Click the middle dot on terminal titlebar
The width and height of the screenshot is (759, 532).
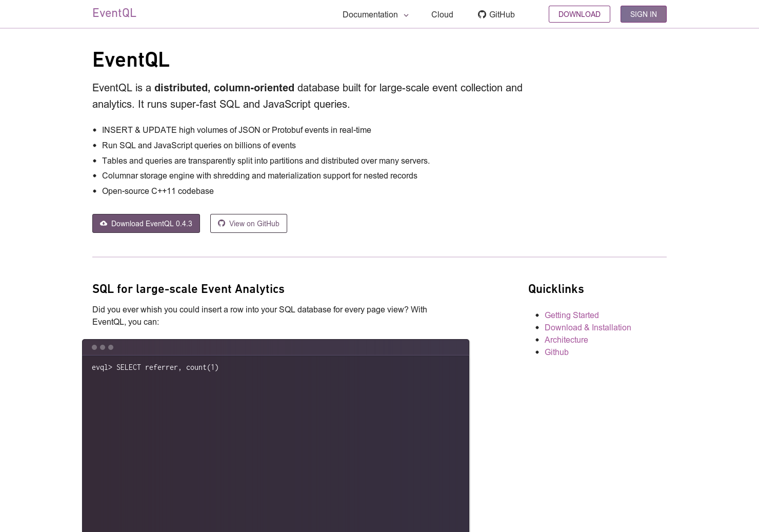pos(103,347)
